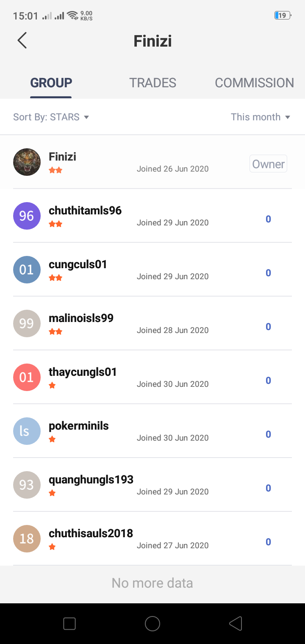
Task: Select the GROUP tab
Action: click(51, 83)
